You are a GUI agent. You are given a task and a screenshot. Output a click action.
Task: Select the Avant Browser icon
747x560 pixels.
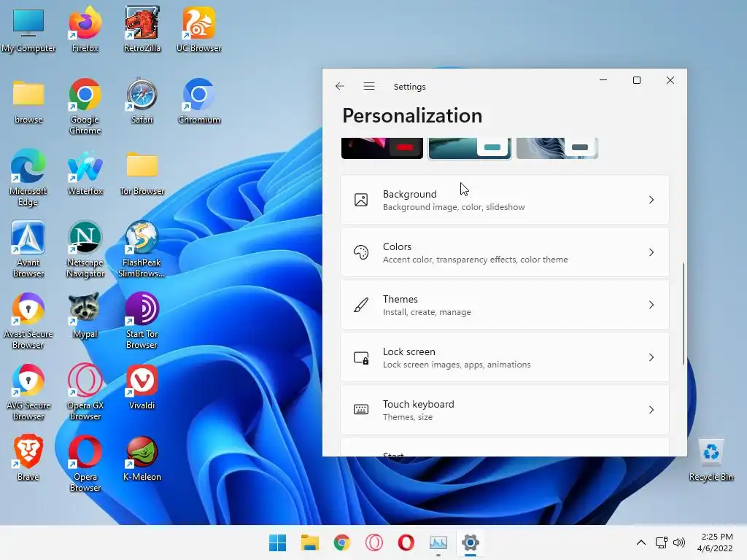(x=28, y=249)
